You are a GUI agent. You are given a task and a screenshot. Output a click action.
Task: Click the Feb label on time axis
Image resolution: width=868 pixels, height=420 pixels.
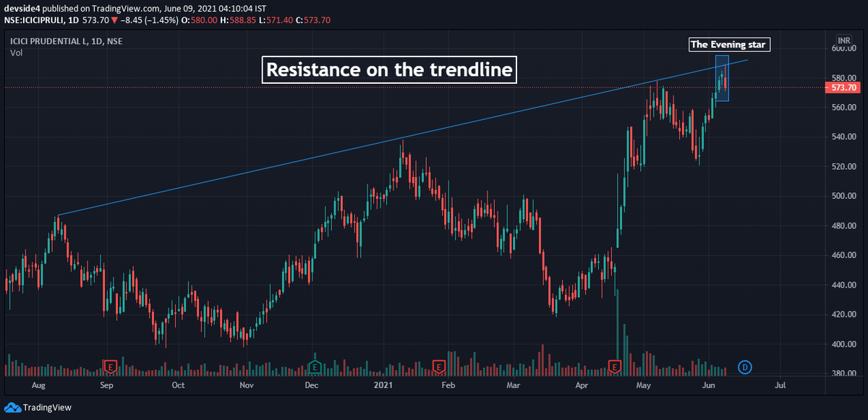[448, 386]
